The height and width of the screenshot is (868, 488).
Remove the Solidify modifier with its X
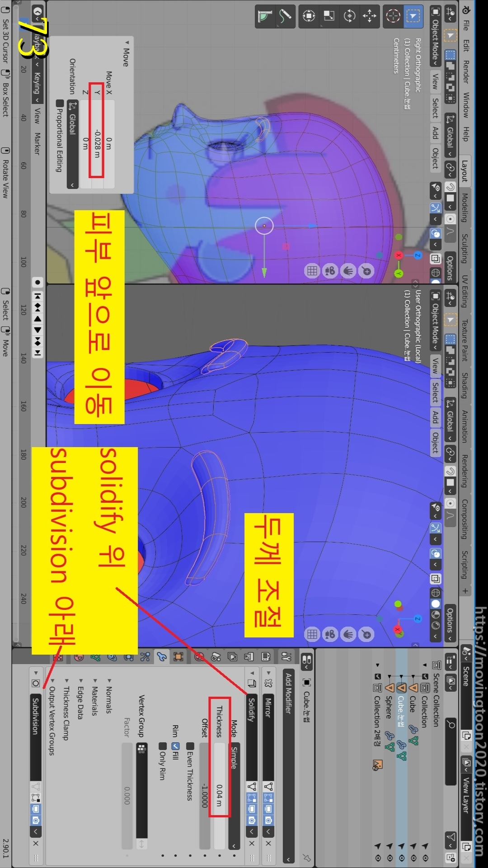pyautogui.click(x=252, y=843)
